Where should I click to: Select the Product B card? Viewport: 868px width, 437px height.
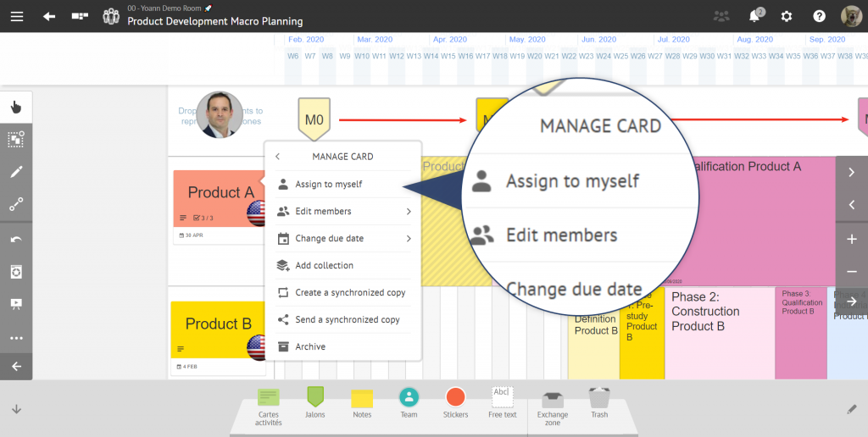click(x=218, y=339)
